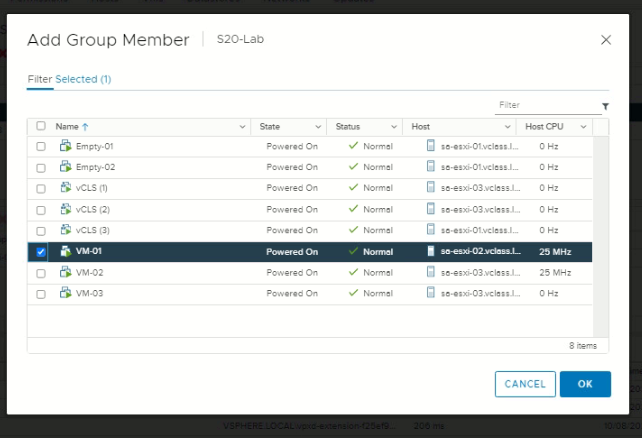Click the host icon in the vCLS (3) row
The width and height of the screenshot is (642, 438).
(x=430, y=230)
